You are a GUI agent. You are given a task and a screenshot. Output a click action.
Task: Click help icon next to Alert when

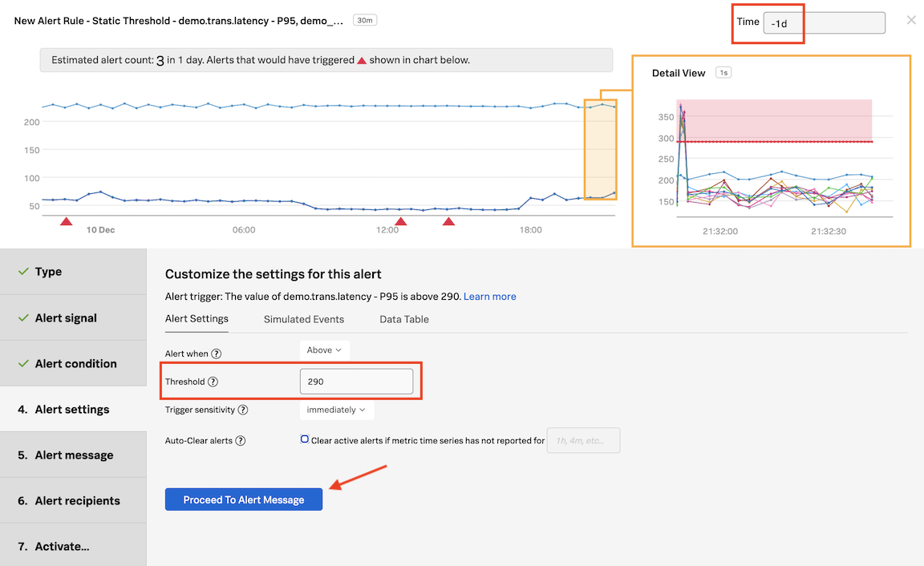coord(217,354)
